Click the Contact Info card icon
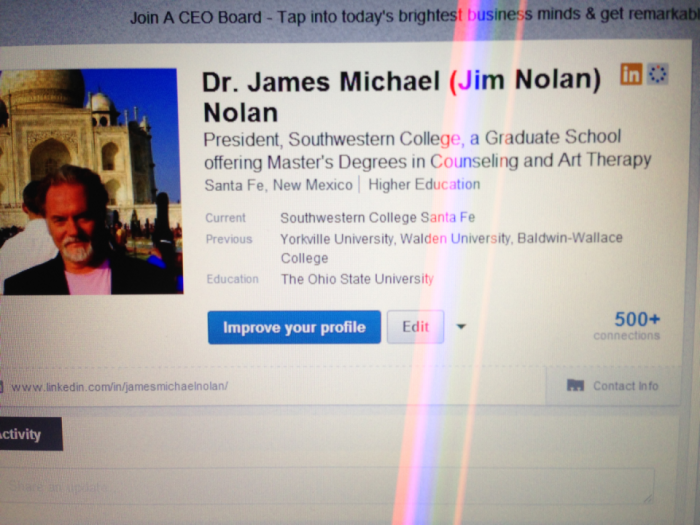The height and width of the screenshot is (525, 700). 575,385
